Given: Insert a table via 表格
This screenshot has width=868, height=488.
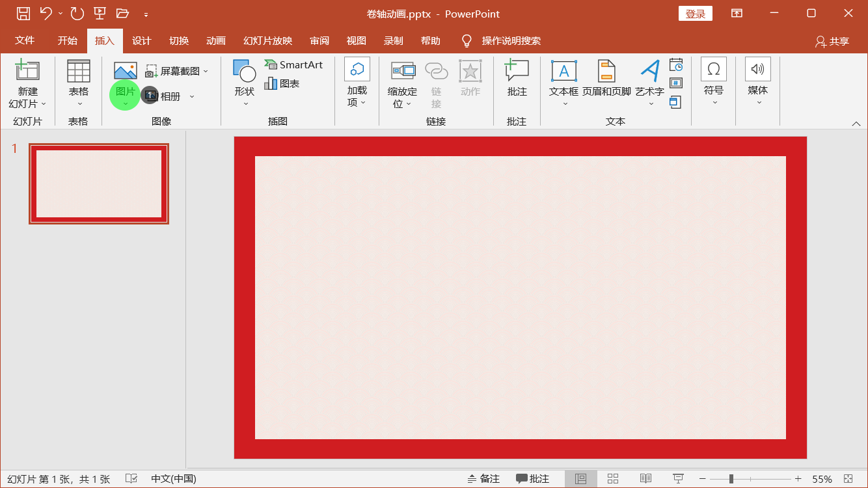Looking at the screenshot, I should tap(79, 83).
